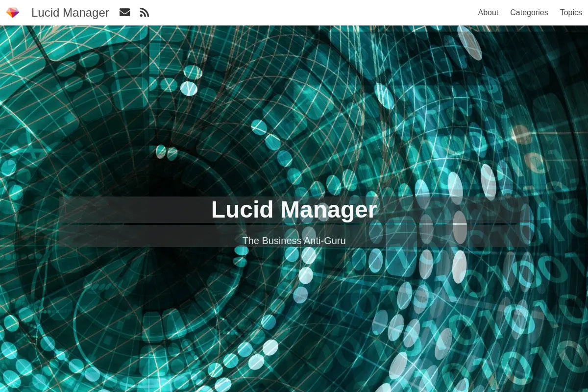
Task: Open the RSS feed icon
Action: pyautogui.click(x=144, y=13)
